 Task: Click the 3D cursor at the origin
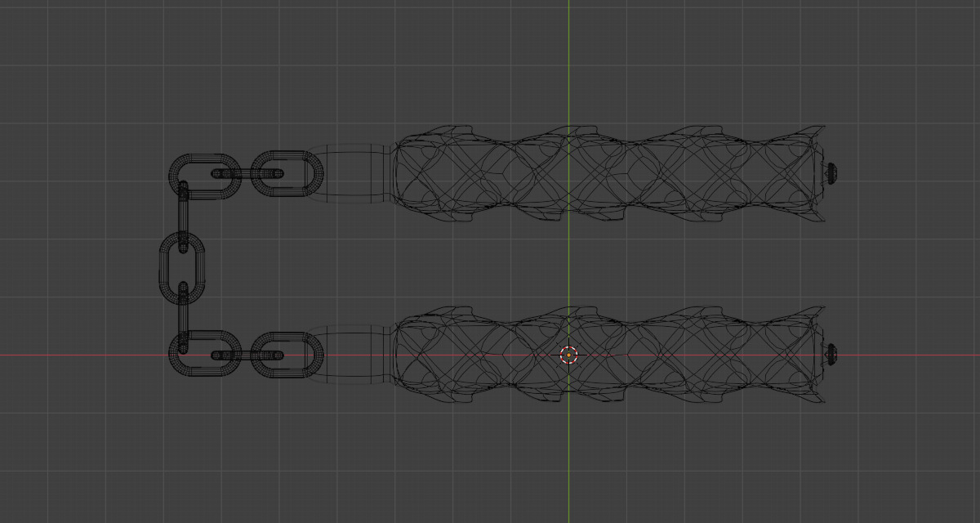tap(569, 355)
